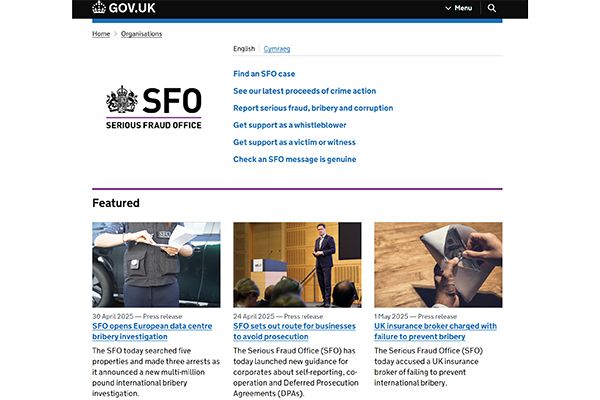Click Check an SFO message is genuine
The height and width of the screenshot is (400, 600).
(x=294, y=159)
